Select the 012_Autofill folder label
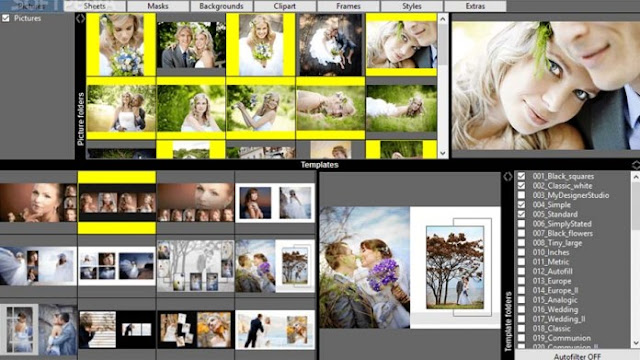The image size is (640, 360). [552, 271]
